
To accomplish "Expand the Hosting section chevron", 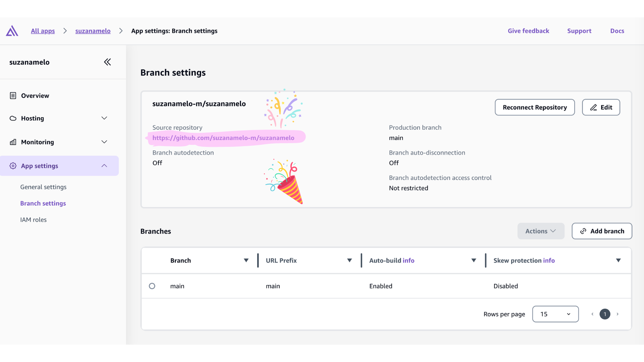I will [104, 118].
